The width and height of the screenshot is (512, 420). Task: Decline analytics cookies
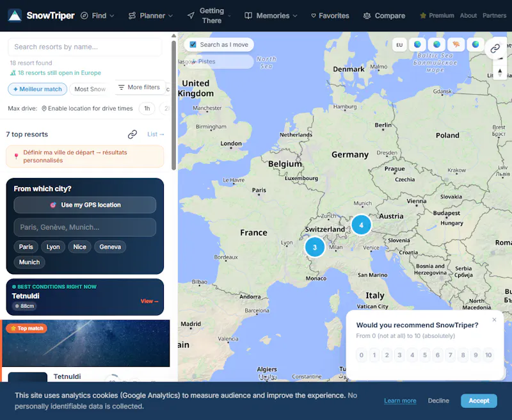pos(438,401)
